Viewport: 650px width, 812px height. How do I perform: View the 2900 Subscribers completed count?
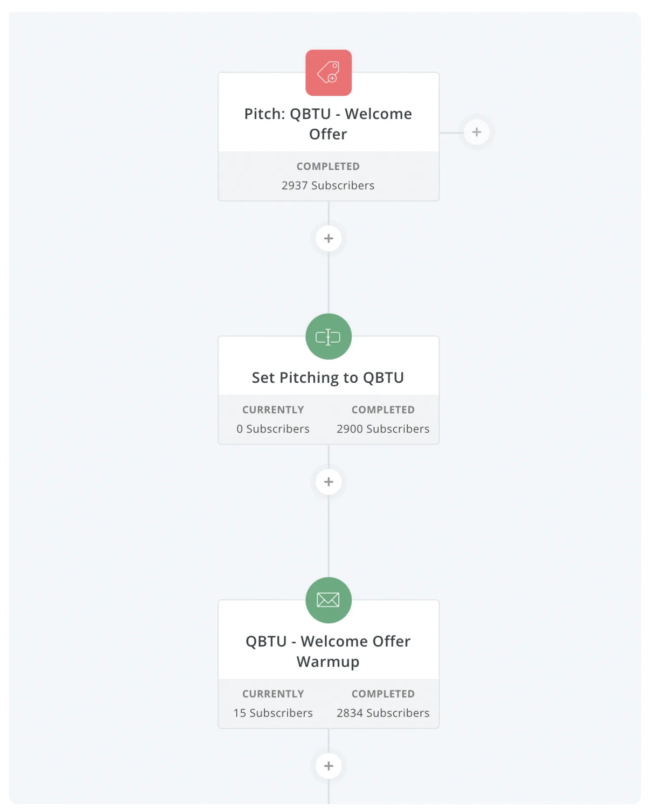click(x=383, y=429)
